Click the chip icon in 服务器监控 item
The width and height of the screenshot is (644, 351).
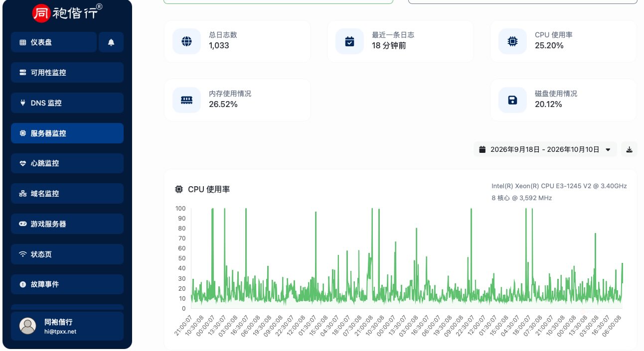(x=23, y=133)
